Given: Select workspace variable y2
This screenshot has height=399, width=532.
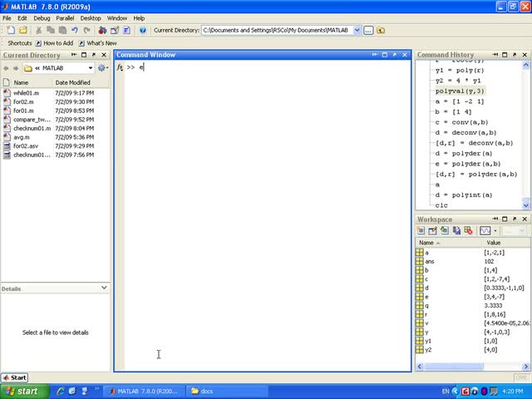Looking at the screenshot, I should click(428, 349).
